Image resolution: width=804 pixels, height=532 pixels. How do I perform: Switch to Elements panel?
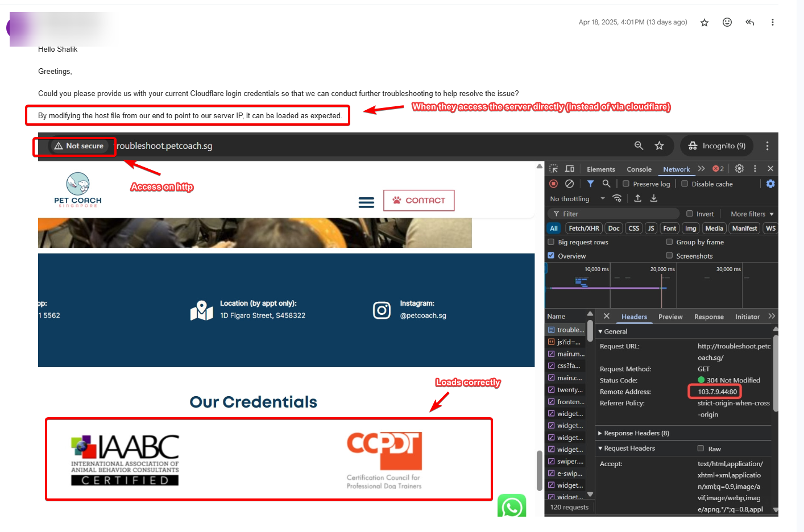tap(601, 169)
